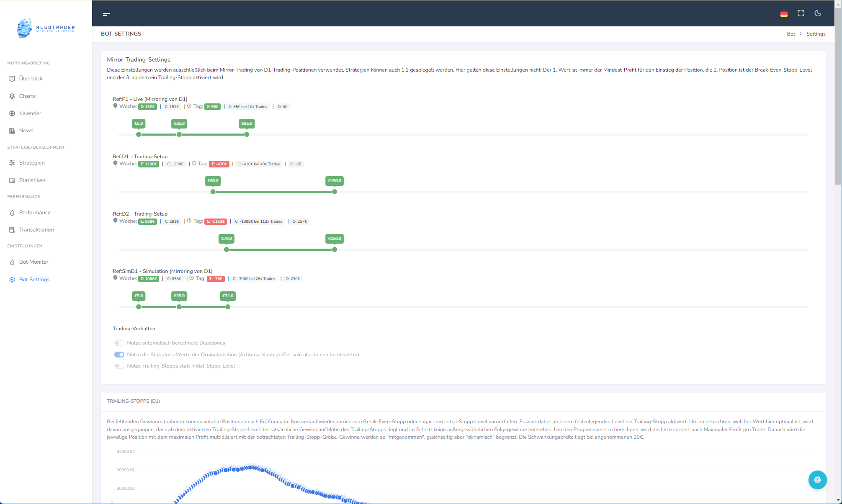Click the Überblick sidebar icon
The height and width of the screenshot is (504, 842).
[x=12, y=79]
